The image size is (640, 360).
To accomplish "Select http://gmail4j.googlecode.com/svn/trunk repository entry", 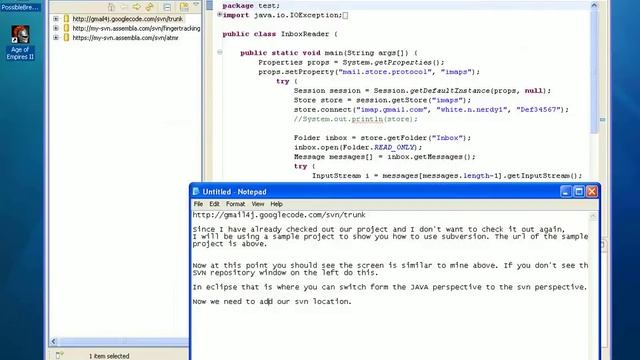I will pyautogui.click(x=128, y=19).
